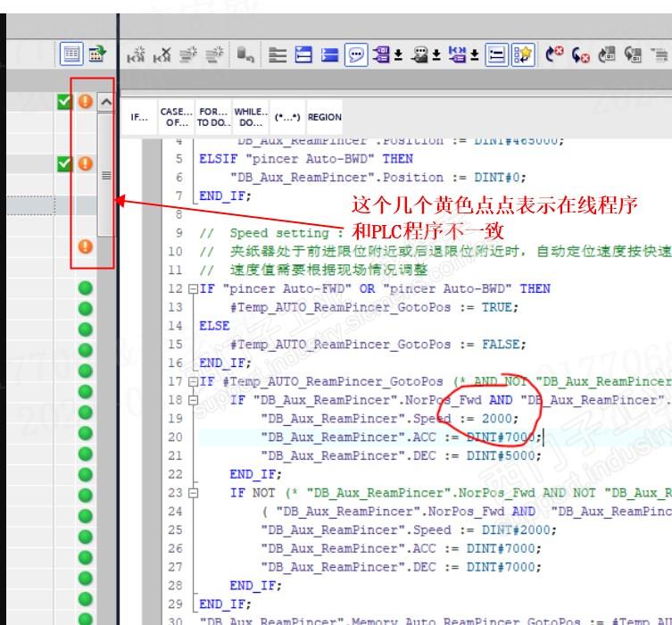Click the blue expand-panel icon
672x625 pixels.
tap(329, 54)
